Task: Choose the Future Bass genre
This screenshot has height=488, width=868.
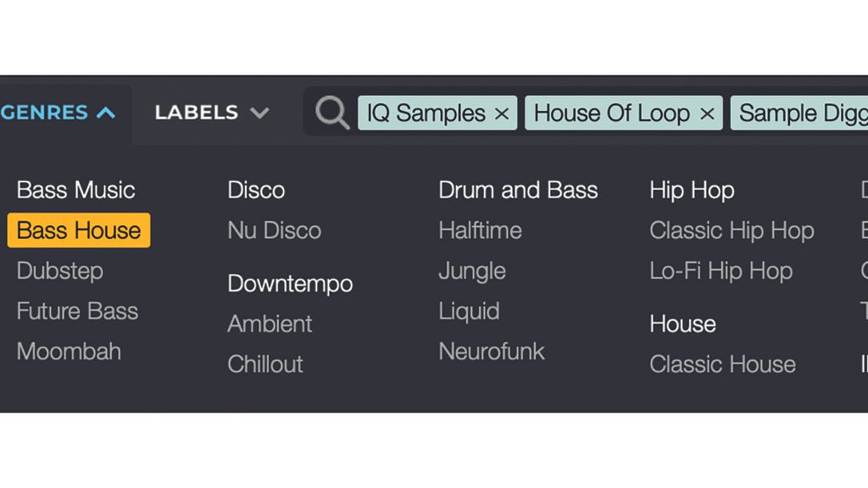Action: (x=77, y=311)
